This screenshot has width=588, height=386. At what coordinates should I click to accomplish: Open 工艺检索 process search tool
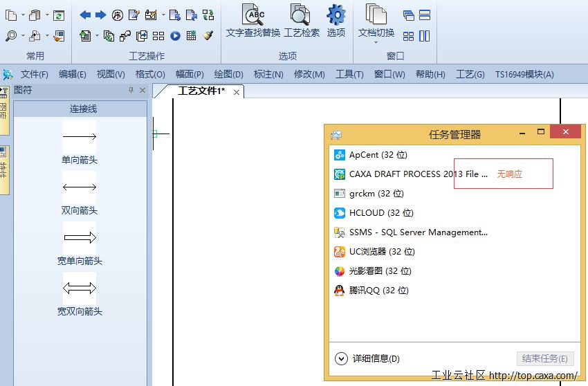[x=302, y=21]
